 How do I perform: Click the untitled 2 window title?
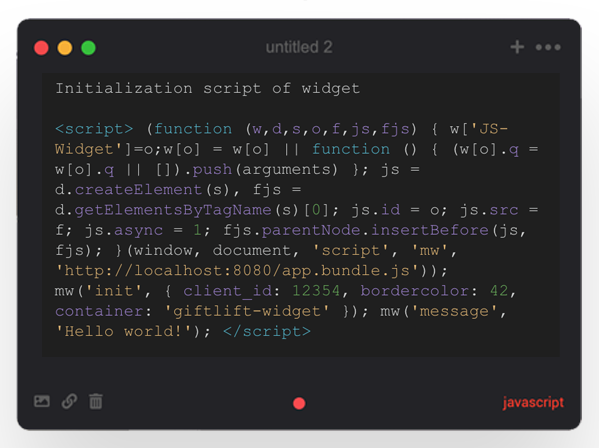tap(299, 47)
